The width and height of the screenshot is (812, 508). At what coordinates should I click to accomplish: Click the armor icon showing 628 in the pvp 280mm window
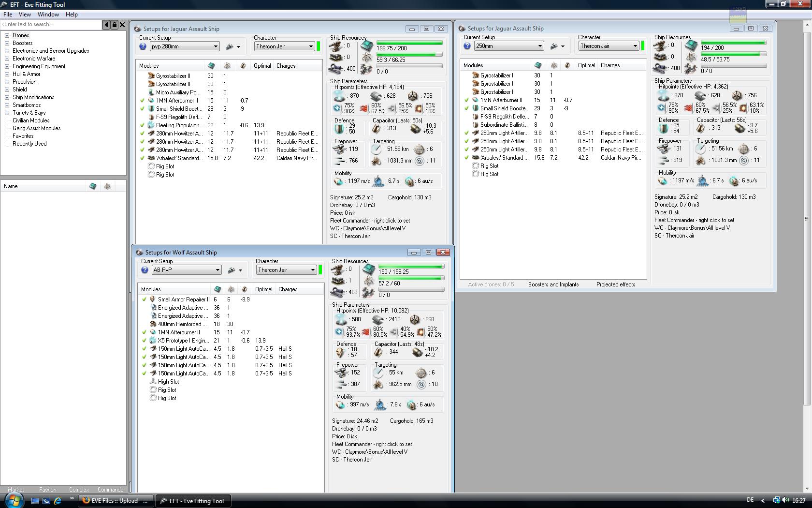[x=376, y=96]
